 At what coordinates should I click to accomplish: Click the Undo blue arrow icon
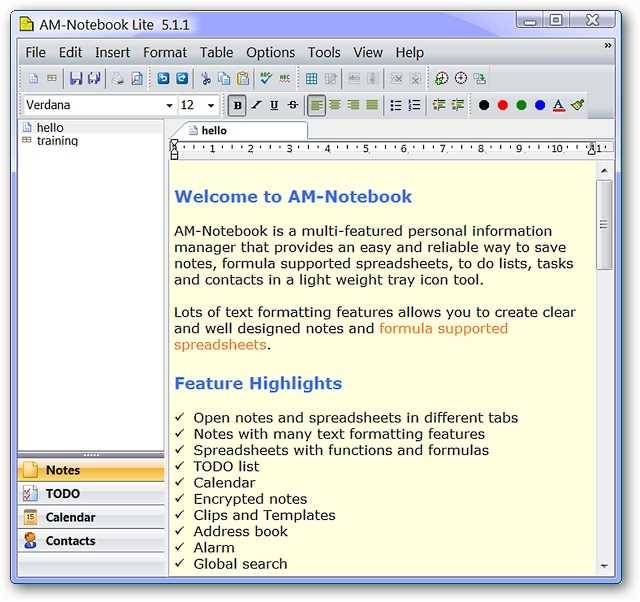tap(163, 78)
